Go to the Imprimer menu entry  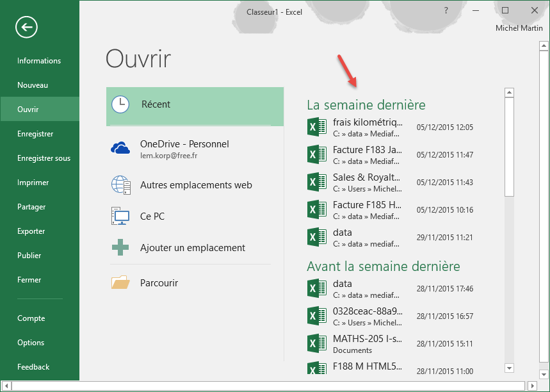(x=33, y=183)
